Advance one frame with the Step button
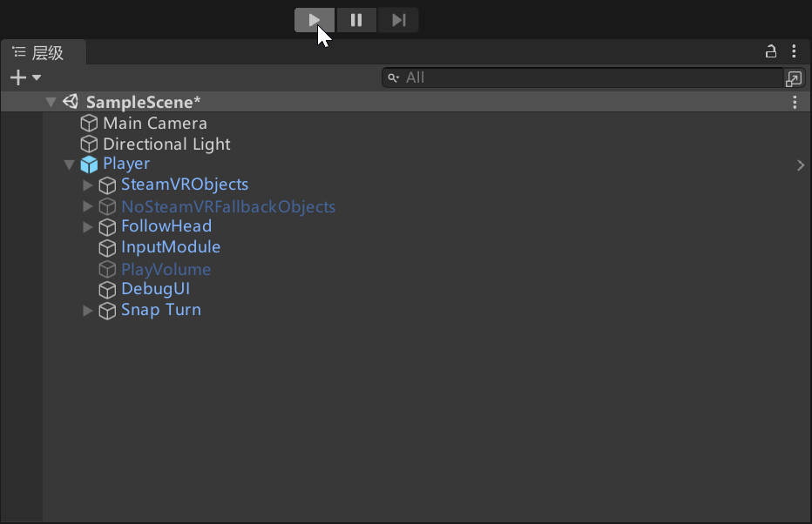 pyautogui.click(x=398, y=20)
